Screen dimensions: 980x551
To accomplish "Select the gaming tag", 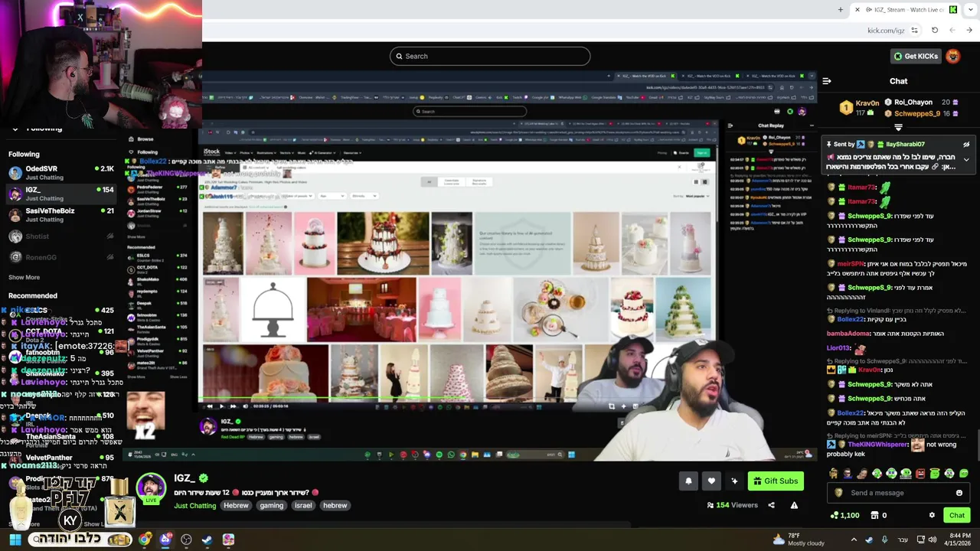I will [271, 505].
